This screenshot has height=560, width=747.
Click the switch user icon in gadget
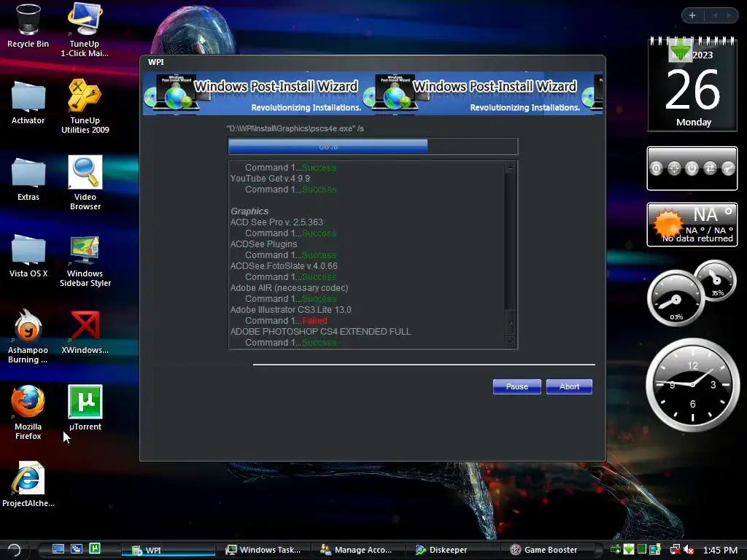710,168
